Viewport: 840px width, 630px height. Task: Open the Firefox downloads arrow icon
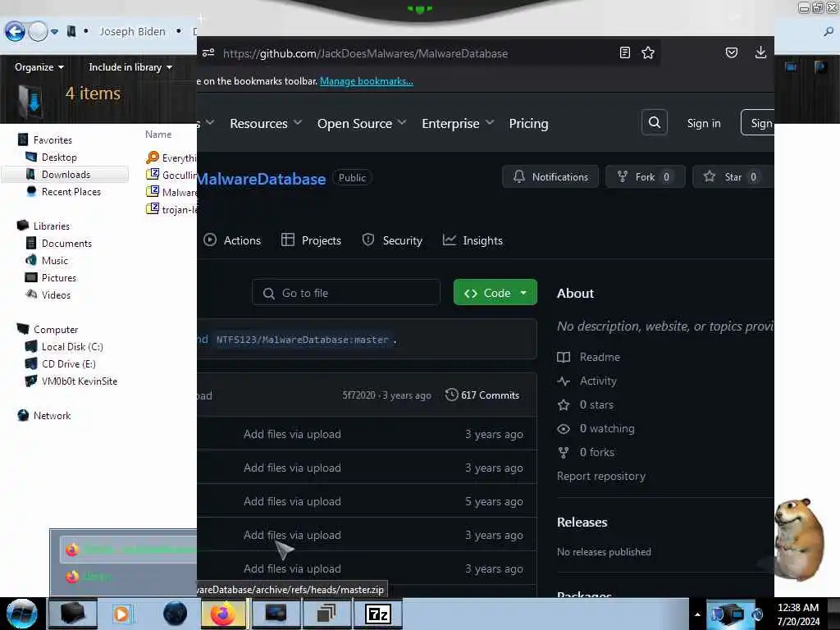760,52
